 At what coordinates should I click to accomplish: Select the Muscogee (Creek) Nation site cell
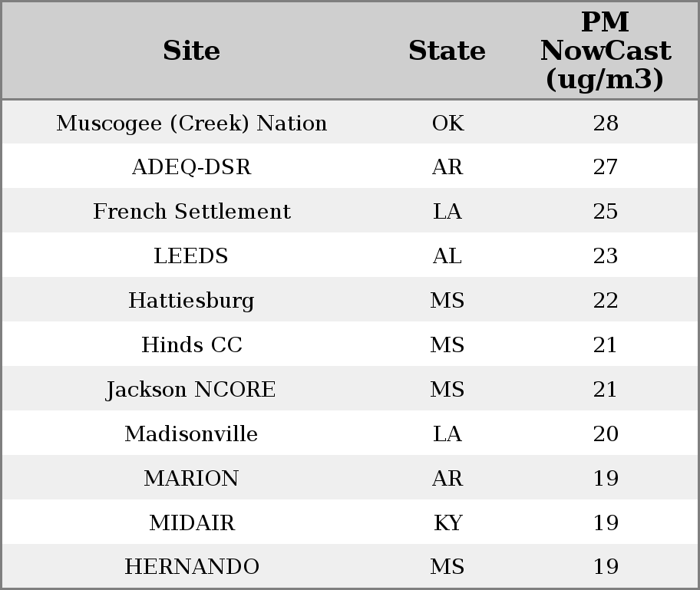tap(191, 123)
